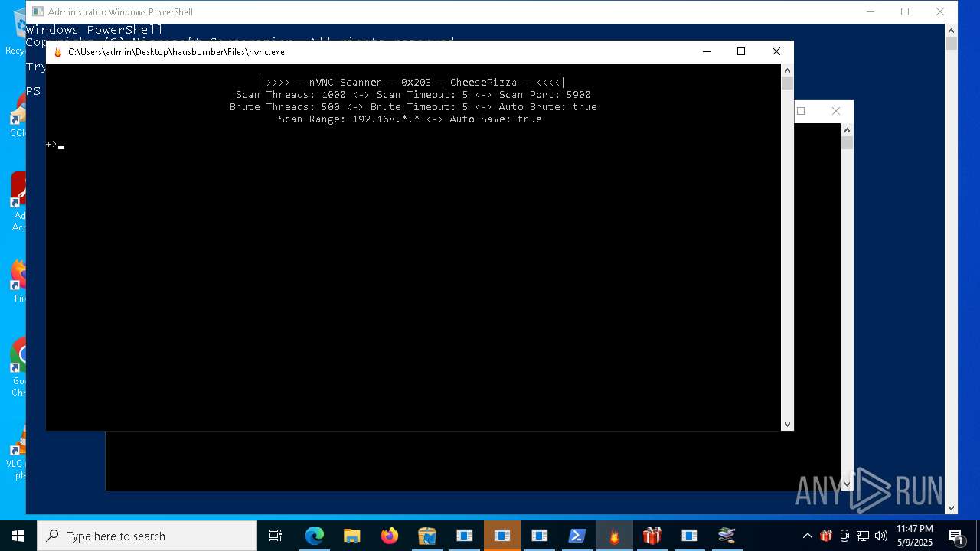Close the background console window behind nvnc
980x551 pixels.
click(x=836, y=111)
